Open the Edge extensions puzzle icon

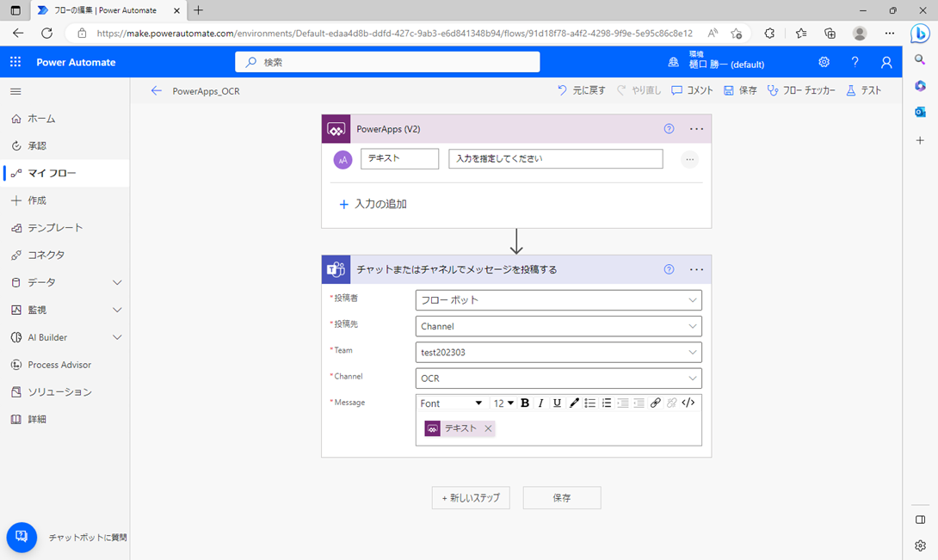point(770,34)
